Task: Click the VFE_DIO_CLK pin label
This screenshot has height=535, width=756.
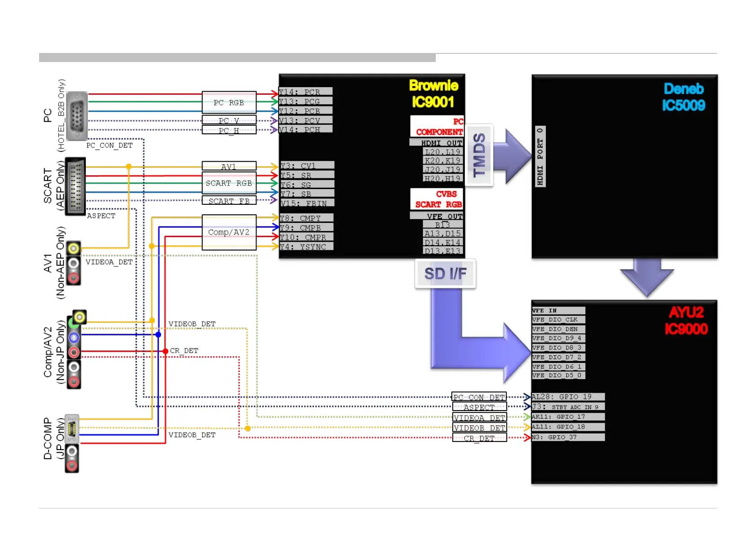Action: point(558,320)
